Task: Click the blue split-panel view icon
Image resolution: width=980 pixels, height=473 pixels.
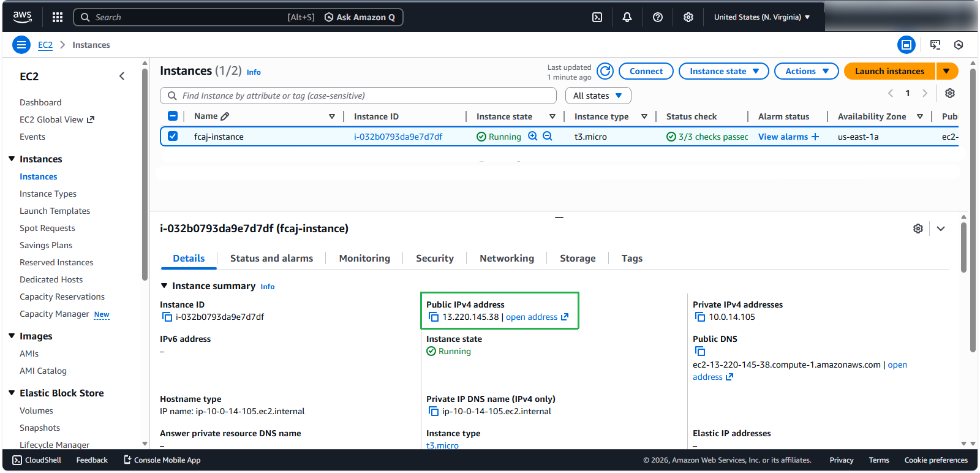Action: (x=907, y=45)
